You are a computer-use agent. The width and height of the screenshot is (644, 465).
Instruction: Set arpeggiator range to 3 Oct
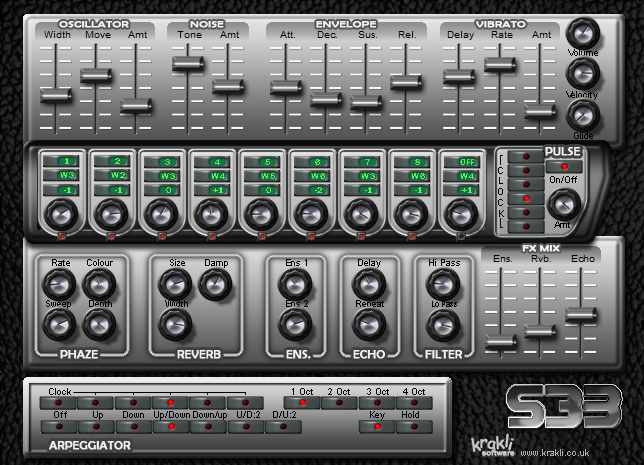(376, 403)
